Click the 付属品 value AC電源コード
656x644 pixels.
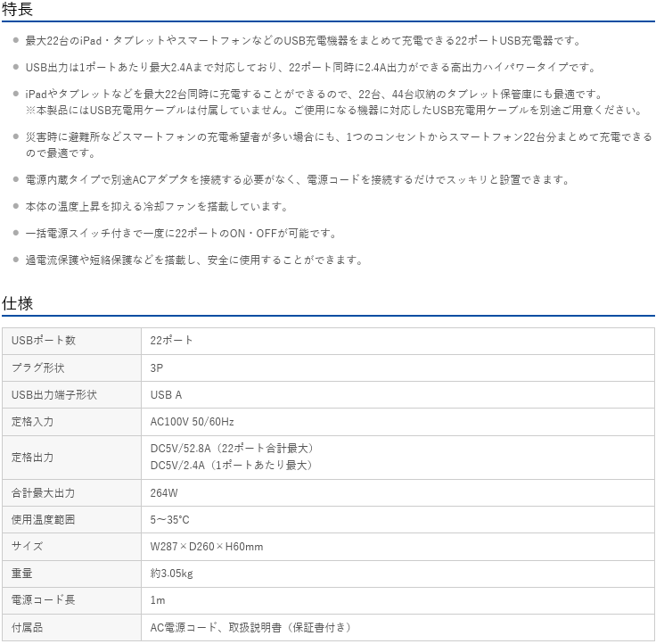188,627
